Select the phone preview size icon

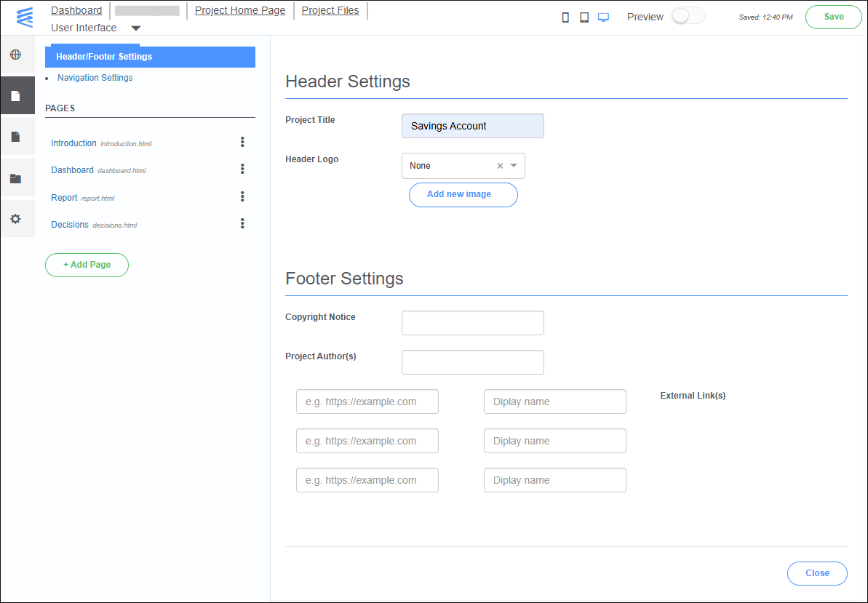tap(565, 17)
